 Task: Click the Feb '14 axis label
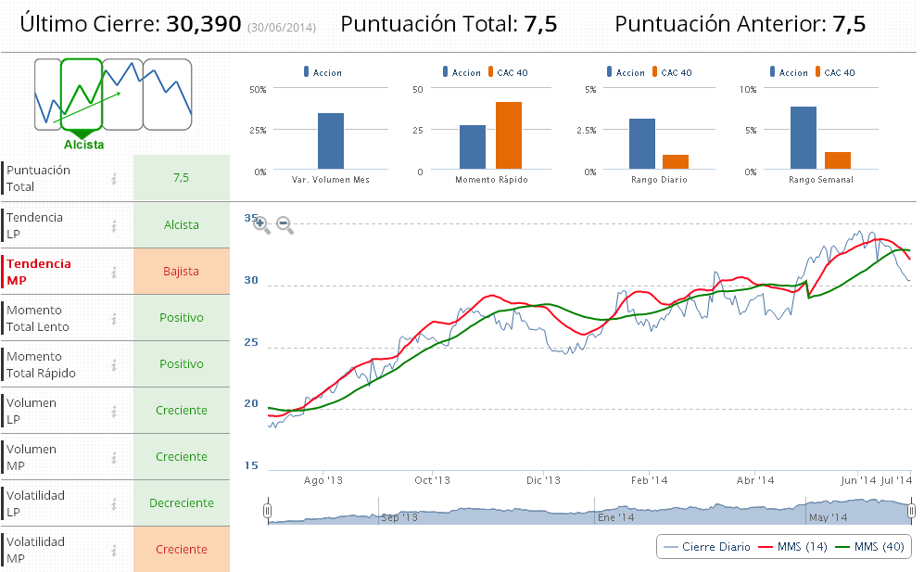[x=650, y=480]
